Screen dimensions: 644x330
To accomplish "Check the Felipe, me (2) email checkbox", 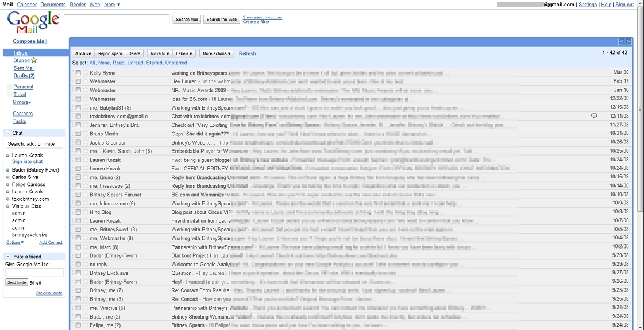I will click(x=78, y=325).
